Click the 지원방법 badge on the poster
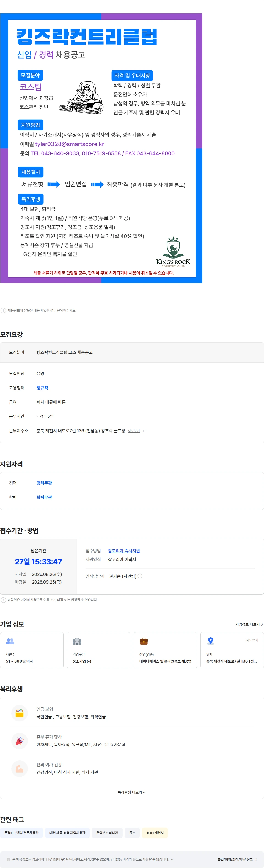 tap(31, 125)
